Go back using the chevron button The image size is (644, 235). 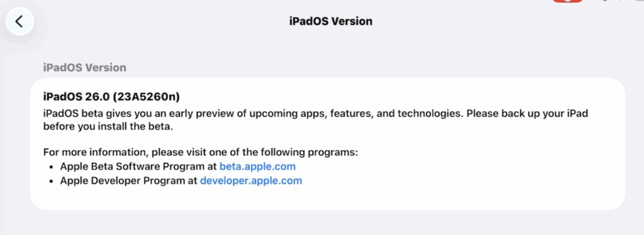19,21
